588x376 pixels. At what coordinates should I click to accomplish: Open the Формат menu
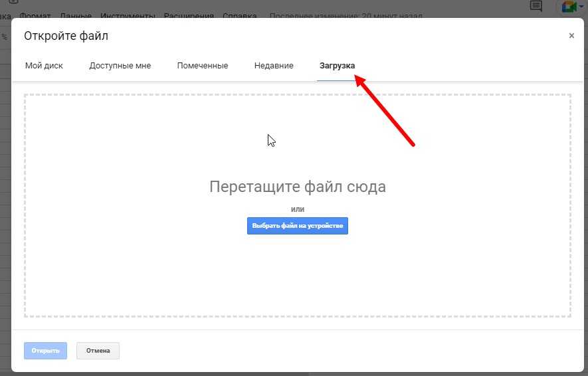click(x=35, y=15)
